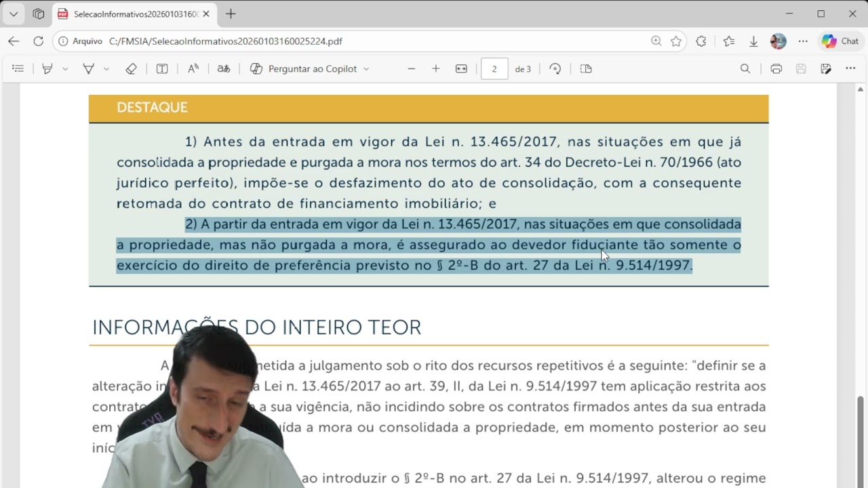Open Edge settings and more menu
The height and width of the screenshot is (488, 868).
[803, 41]
